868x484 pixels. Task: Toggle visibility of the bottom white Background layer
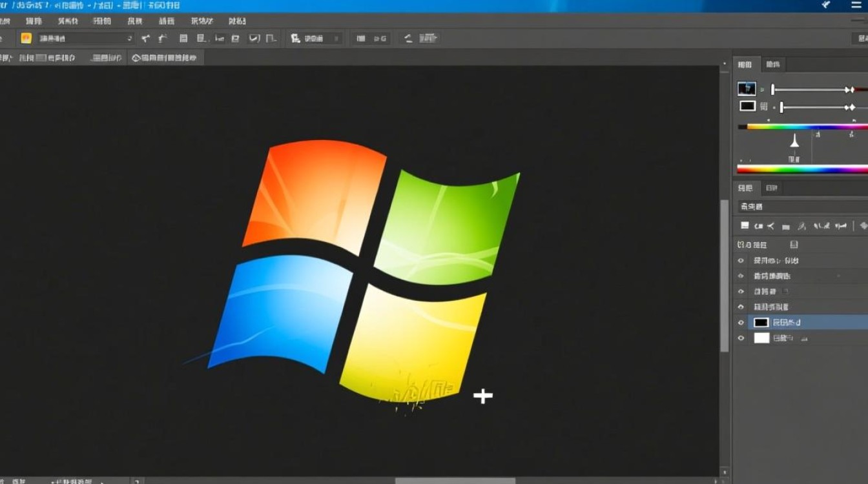pos(741,338)
